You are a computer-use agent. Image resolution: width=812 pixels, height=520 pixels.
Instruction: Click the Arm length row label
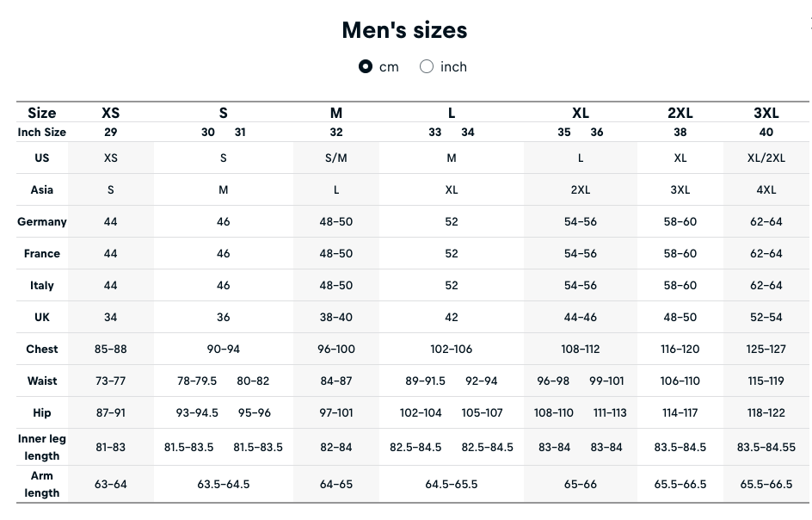coord(42,484)
